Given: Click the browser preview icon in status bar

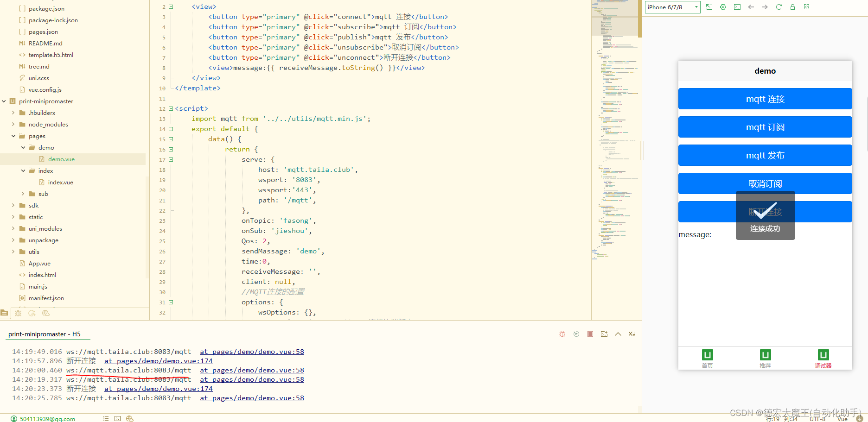Looking at the screenshot, I should 130,419.
